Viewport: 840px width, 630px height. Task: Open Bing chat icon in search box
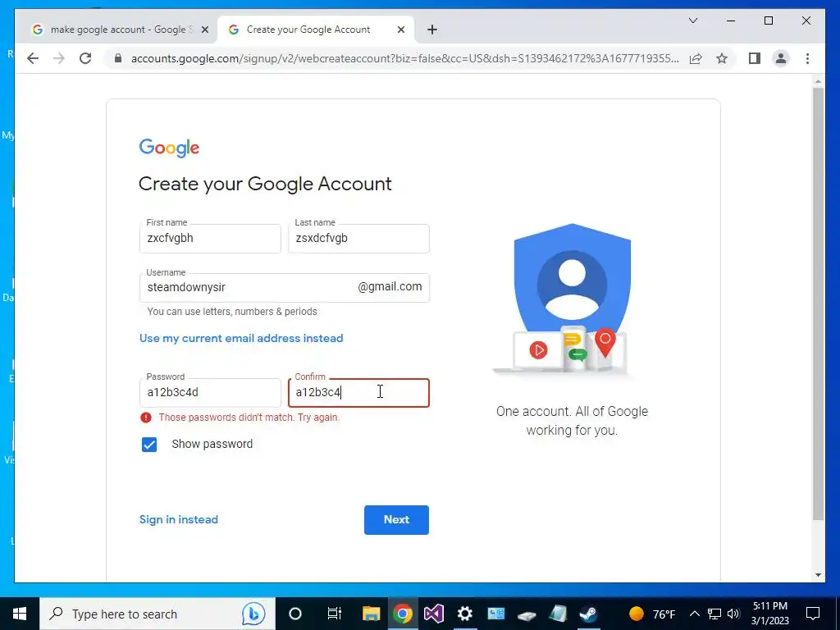tap(253, 614)
